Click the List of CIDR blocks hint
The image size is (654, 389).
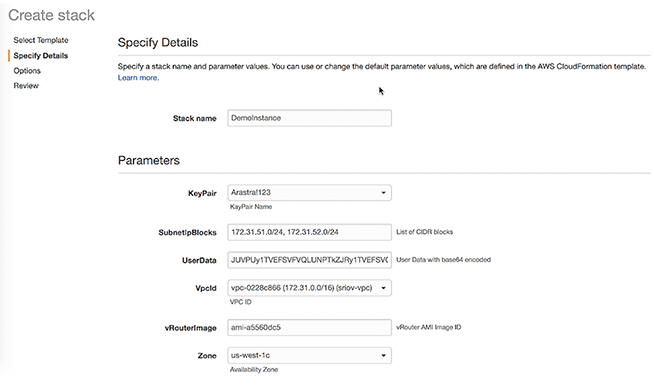(424, 232)
